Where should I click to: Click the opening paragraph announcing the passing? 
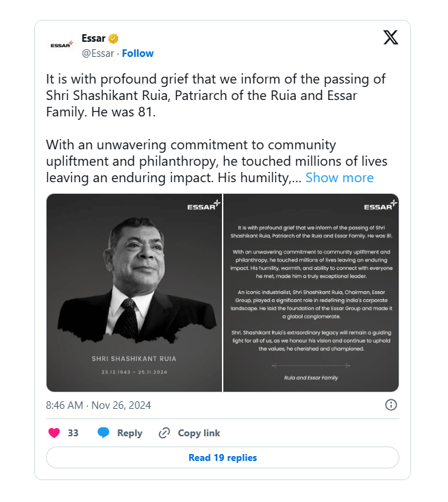(201, 95)
